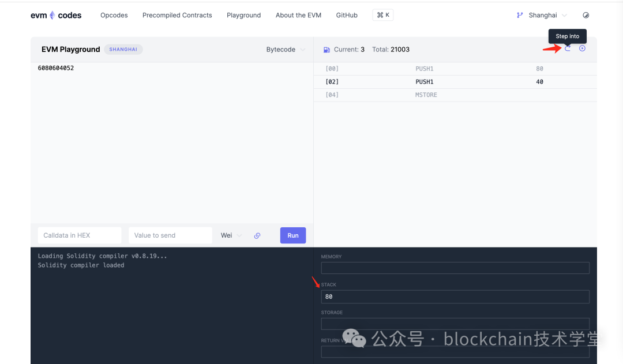Image resolution: width=623 pixels, height=364 pixels.
Task: Toggle dark mode with the half-circle icon
Action: click(586, 14)
